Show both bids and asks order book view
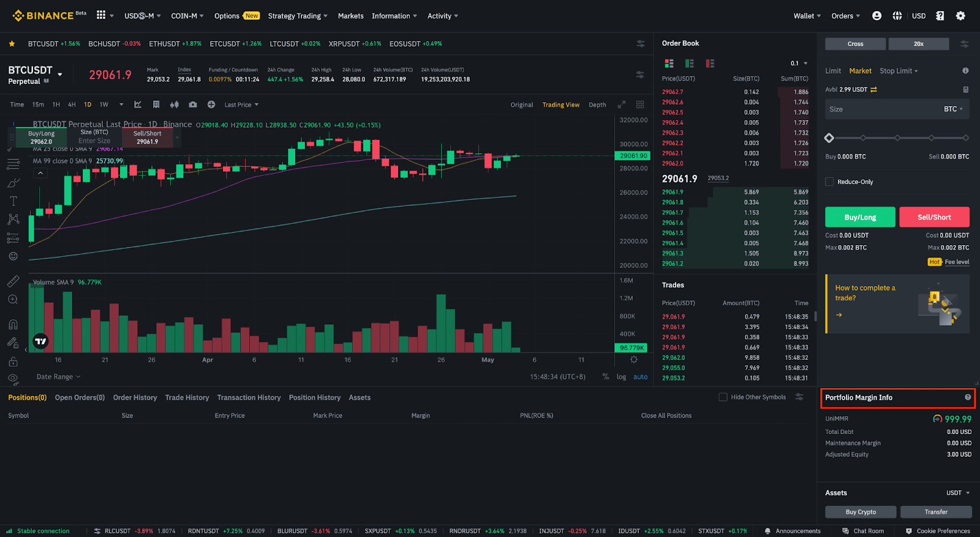 click(x=669, y=63)
